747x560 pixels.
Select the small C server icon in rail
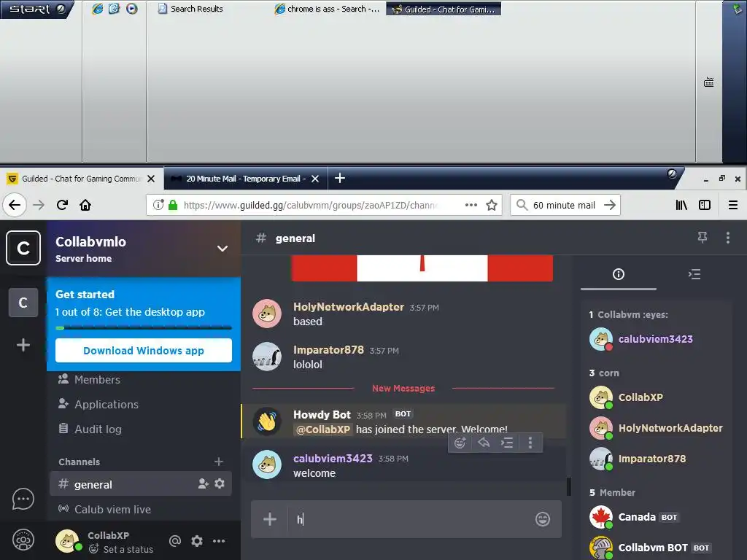[23, 303]
